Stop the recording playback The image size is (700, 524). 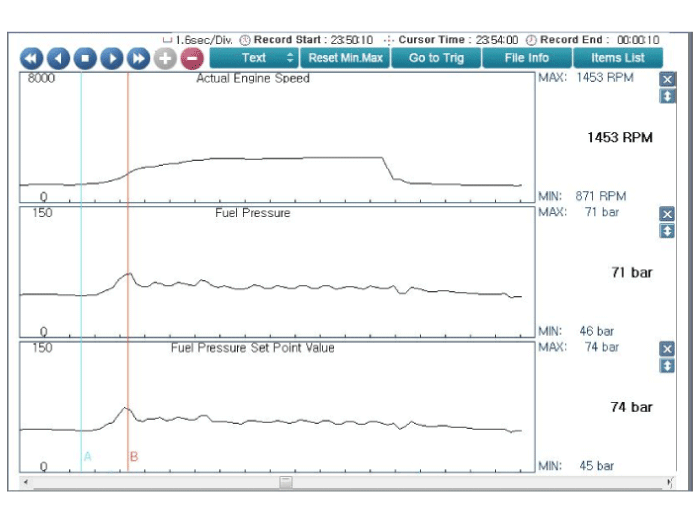86,58
